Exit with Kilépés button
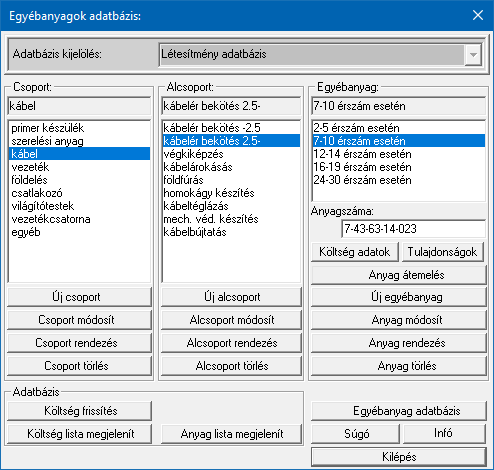The image size is (494, 470). click(399, 457)
